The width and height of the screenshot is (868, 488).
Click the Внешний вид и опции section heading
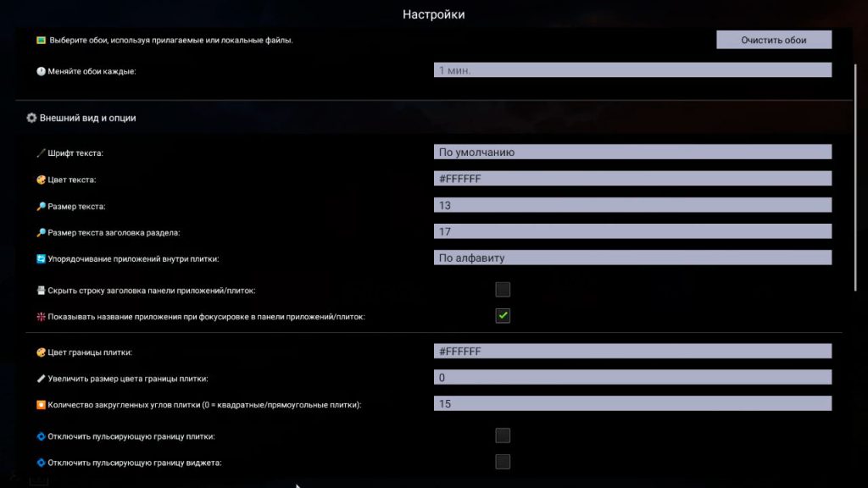pyautogui.click(x=87, y=118)
